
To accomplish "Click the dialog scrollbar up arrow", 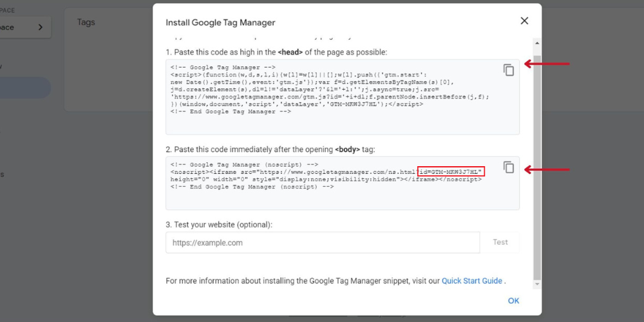I will coord(537,43).
